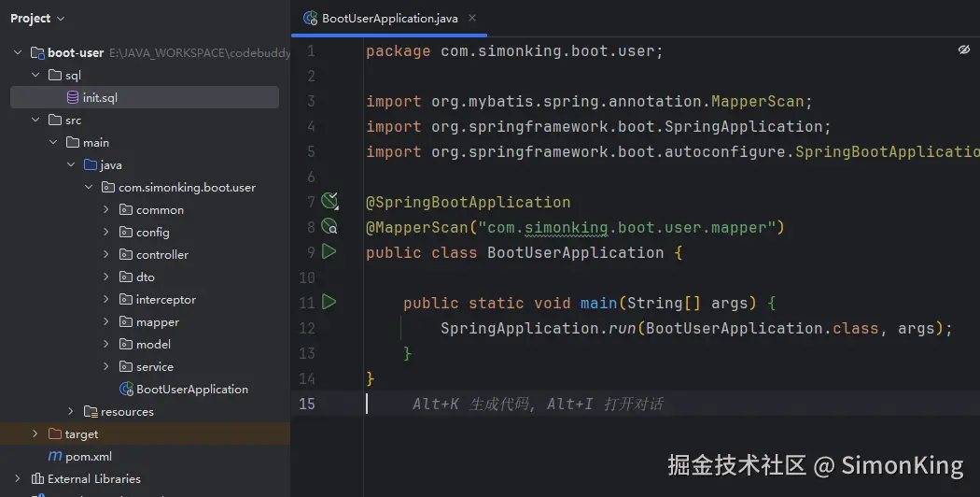Expand the target folder
Image resolution: width=980 pixels, height=497 pixels.
click(35, 433)
